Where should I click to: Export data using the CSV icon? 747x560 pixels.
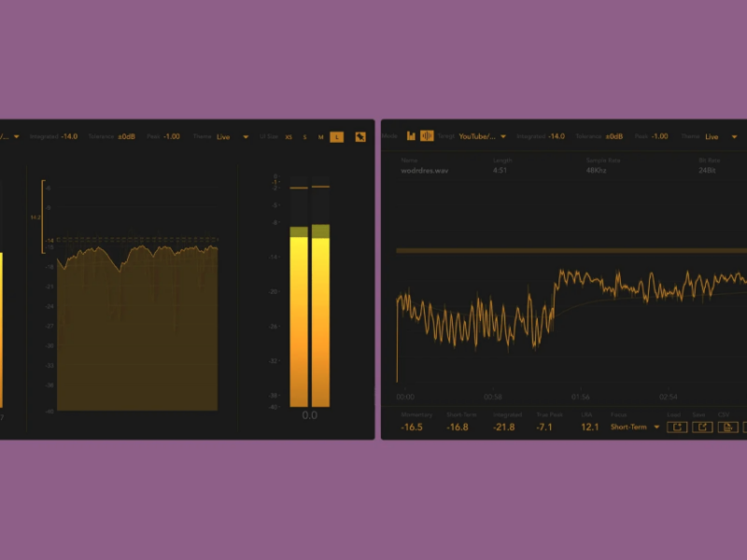click(726, 426)
